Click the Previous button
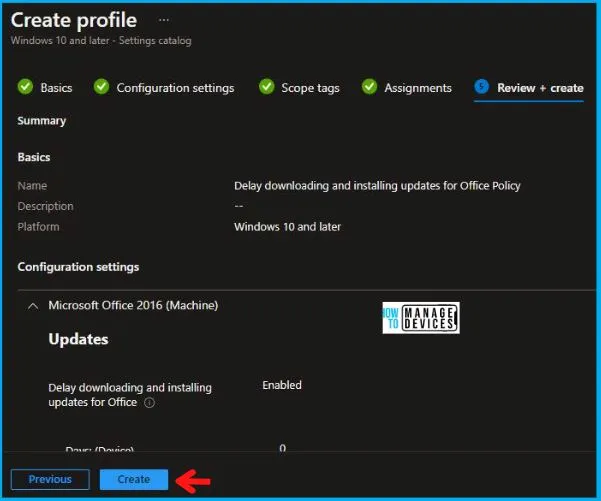Image resolution: width=601 pixels, height=501 pixels. click(x=50, y=479)
